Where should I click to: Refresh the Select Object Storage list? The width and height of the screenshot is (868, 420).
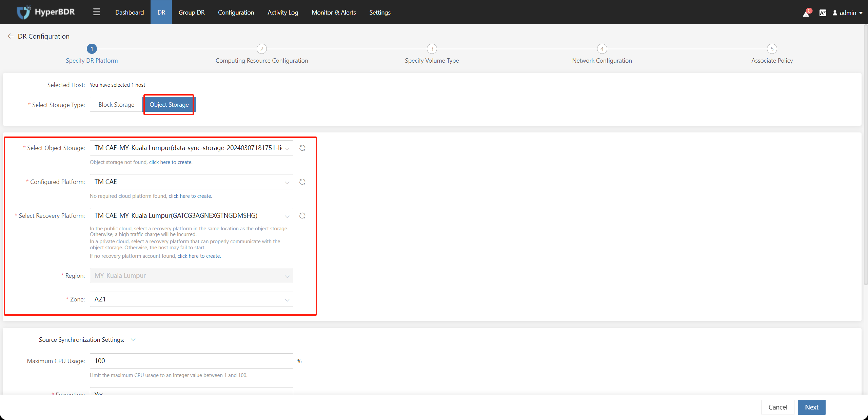coord(302,148)
